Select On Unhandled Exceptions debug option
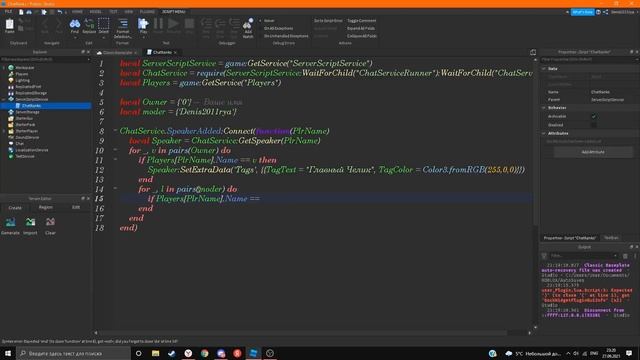Viewport: 640px width, 360px height. 286,36
